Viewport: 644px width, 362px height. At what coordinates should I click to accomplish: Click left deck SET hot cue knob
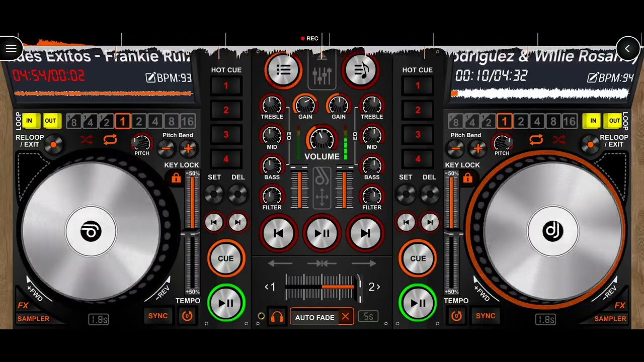click(x=214, y=194)
